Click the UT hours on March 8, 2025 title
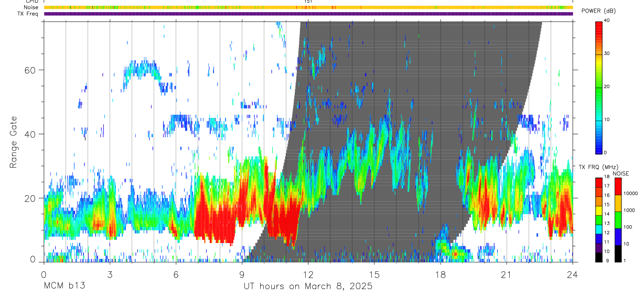Screen dimensions: 644x297 [x=308, y=286]
